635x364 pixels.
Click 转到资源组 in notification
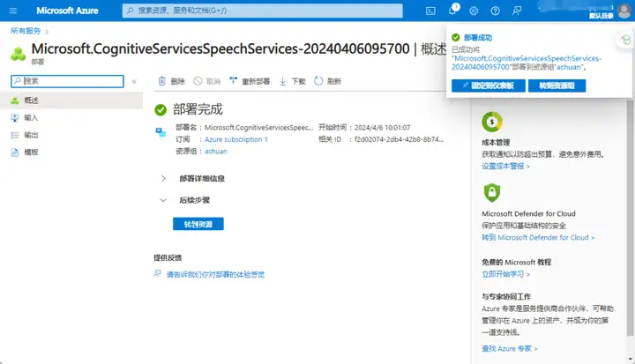(x=557, y=85)
